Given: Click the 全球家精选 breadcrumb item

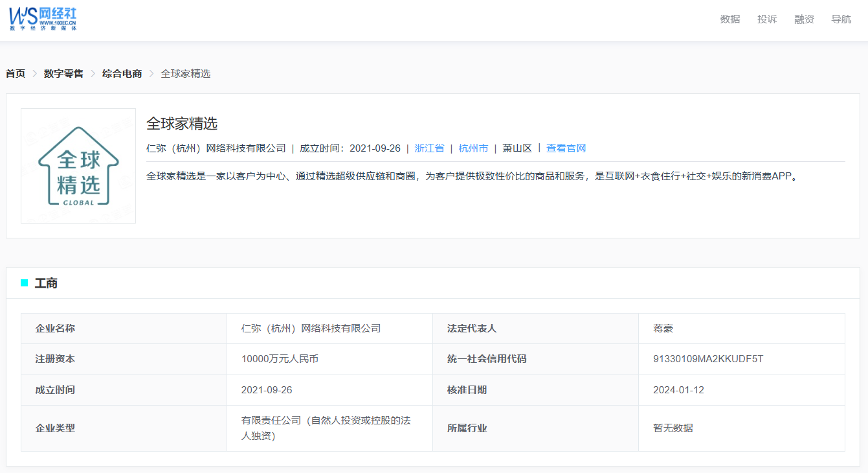Looking at the screenshot, I should pyautogui.click(x=185, y=74).
